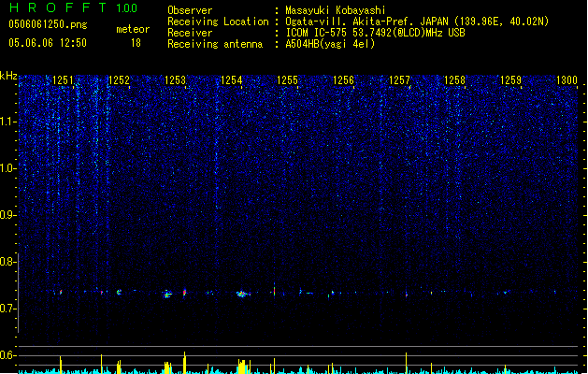Click the 0.7 kHz axis label
The image size is (588, 374).
[x=7, y=309]
